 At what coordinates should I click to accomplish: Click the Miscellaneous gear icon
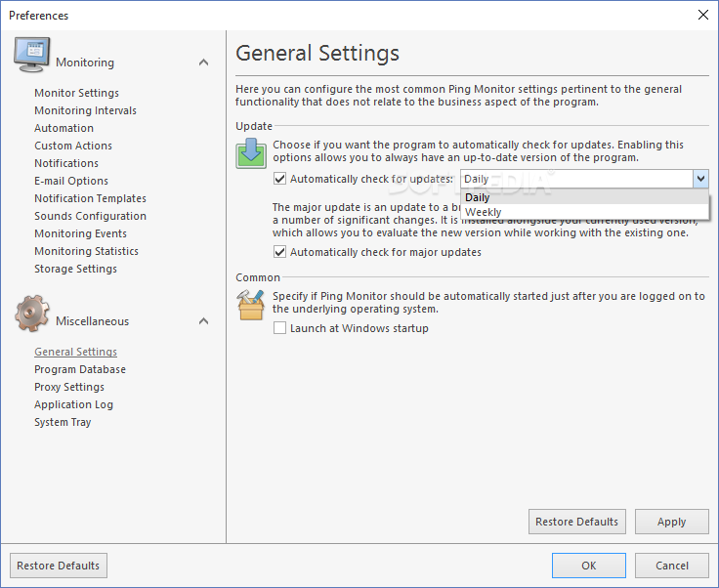click(x=31, y=314)
